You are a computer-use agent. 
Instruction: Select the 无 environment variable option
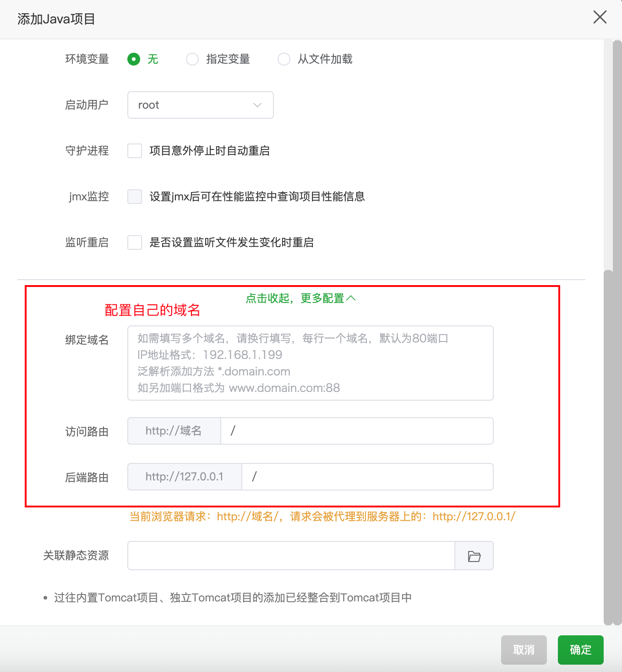click(x=133, y=59)
